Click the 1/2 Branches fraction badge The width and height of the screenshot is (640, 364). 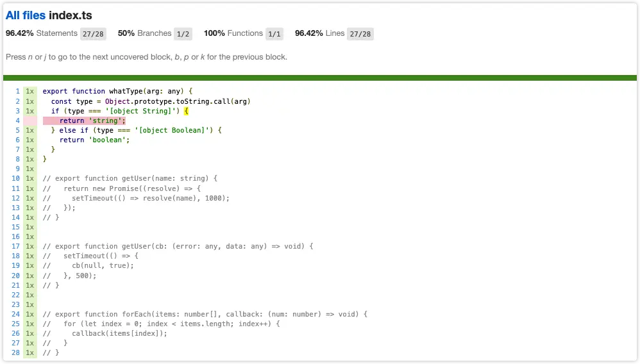click(x=183, y=34)
